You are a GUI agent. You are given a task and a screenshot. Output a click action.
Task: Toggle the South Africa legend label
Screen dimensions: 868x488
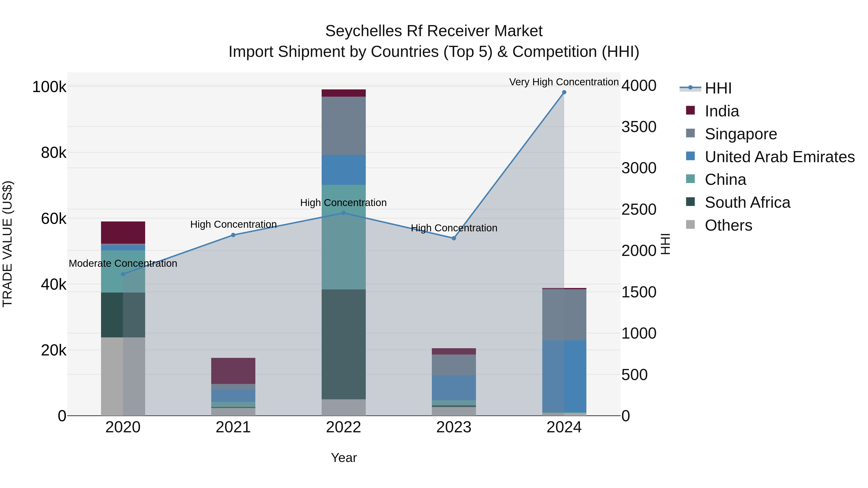[747, 202]
